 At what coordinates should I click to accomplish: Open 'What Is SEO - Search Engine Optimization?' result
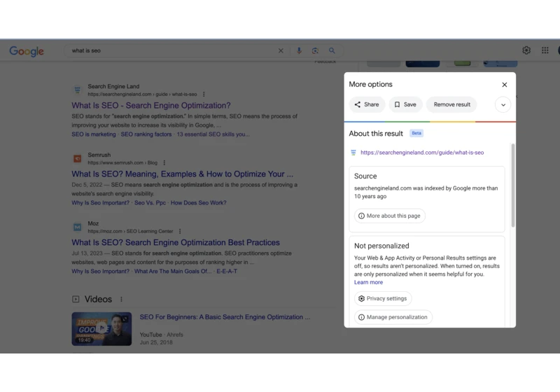pyautogui.click(x=150, y=106)
